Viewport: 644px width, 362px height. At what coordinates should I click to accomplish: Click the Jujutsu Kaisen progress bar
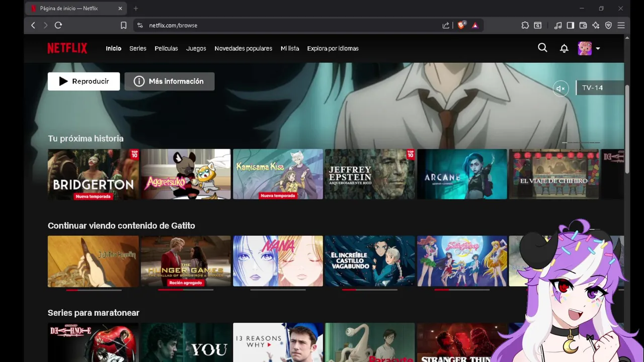[94, 290]
